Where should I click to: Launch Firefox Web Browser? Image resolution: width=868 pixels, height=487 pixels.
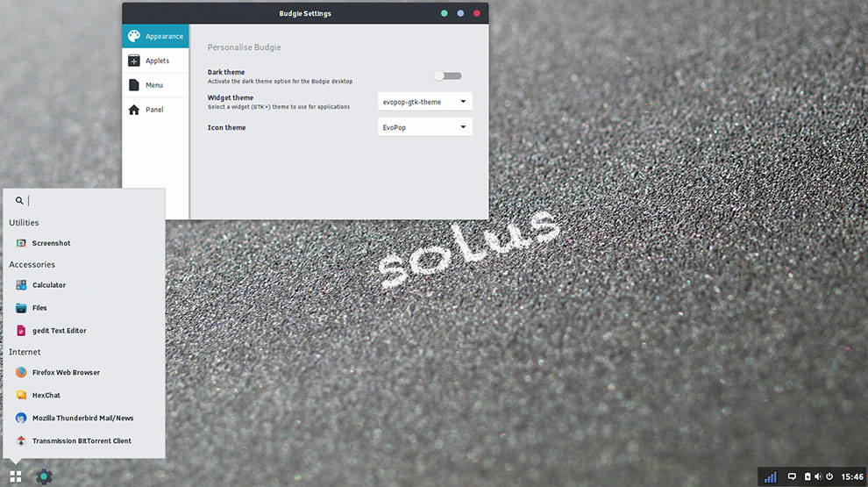point(84,372)
